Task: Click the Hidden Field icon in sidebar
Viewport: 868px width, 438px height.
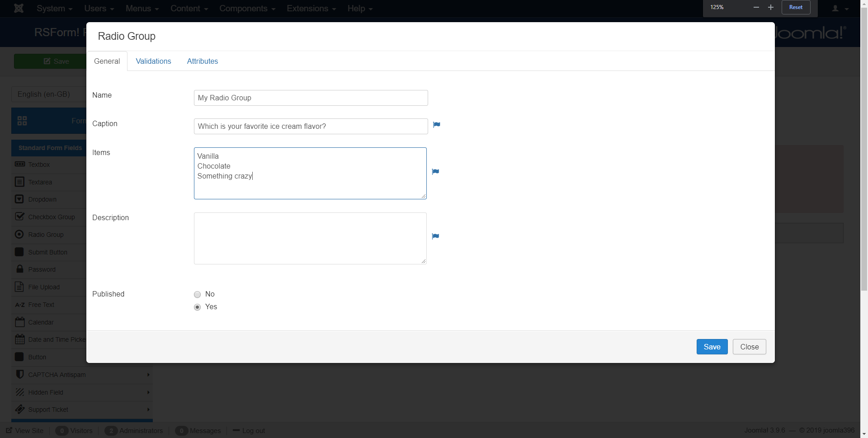Action: tap(19, 392)
